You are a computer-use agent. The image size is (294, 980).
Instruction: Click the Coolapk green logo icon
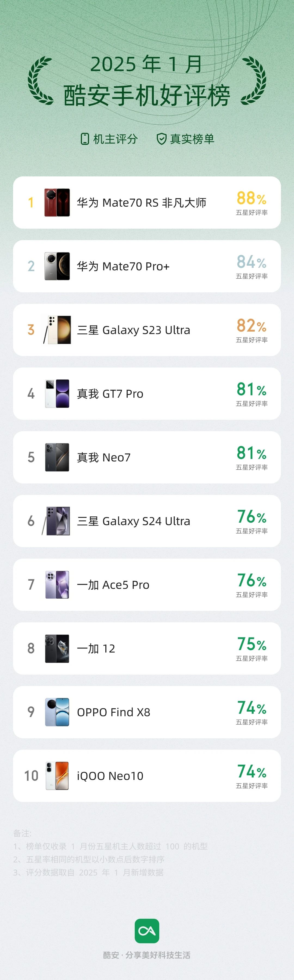147,931
